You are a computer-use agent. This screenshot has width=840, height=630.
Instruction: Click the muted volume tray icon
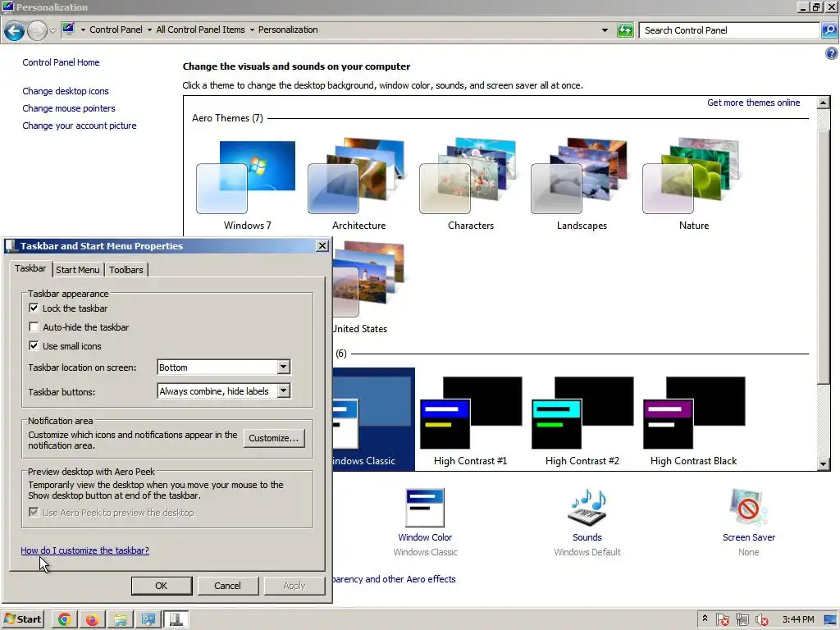[x=762, y=620]
